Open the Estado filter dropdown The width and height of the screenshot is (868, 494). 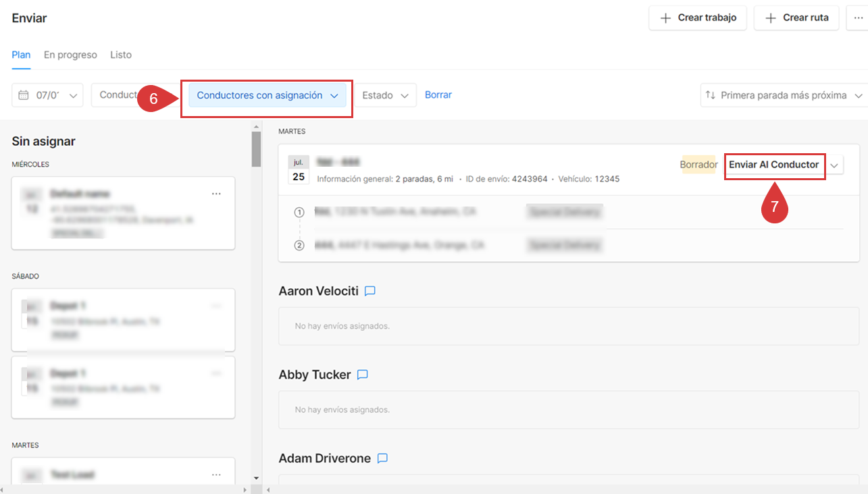386,96
